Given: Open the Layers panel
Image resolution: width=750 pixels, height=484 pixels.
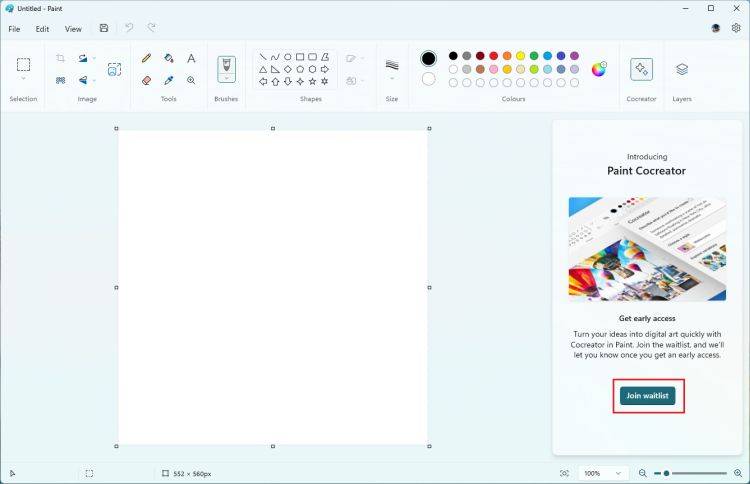Looking at the screenshot, I should (682, 69).
